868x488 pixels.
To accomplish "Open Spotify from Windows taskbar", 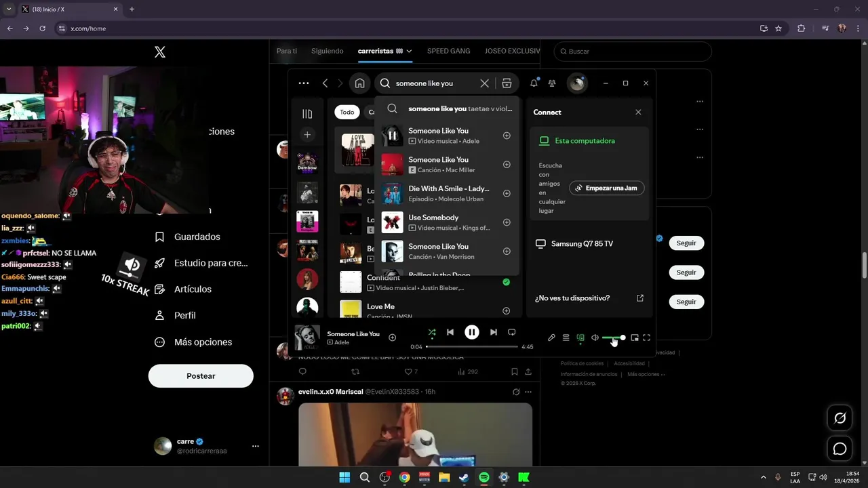I will coord(484,477).
